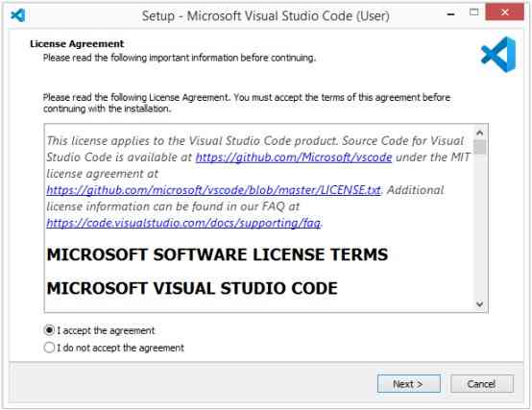532x410 pixels.
Task: Maximize the Setup window
Action: click(473, 12)
